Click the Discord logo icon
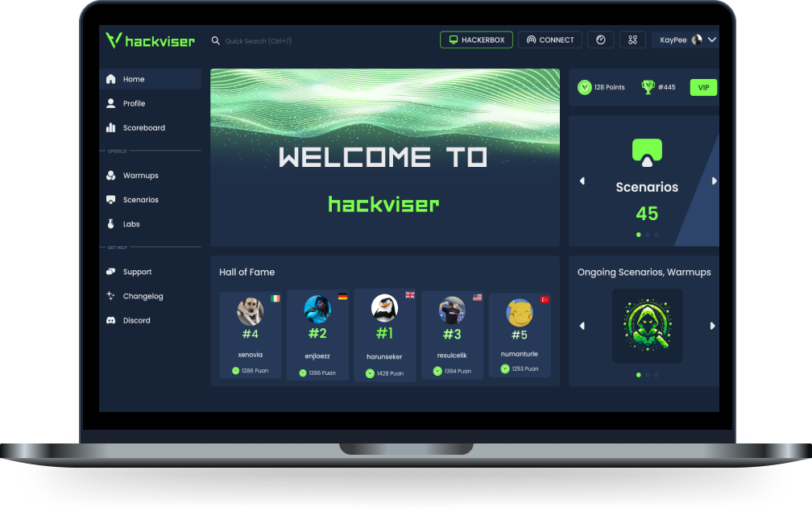The image size is (812, 512). coord(111,320)
